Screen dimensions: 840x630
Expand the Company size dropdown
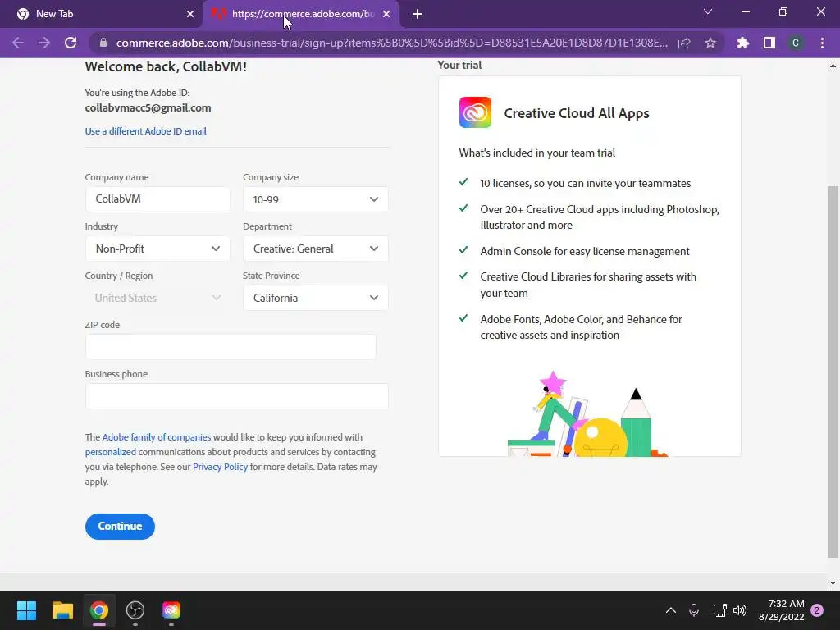pyautogui.click(x=316, y=199)
